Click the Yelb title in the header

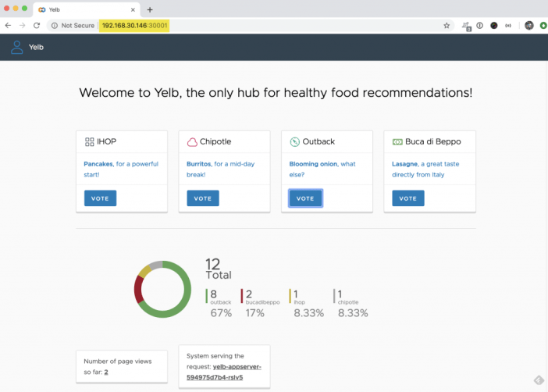coord(36,47)
